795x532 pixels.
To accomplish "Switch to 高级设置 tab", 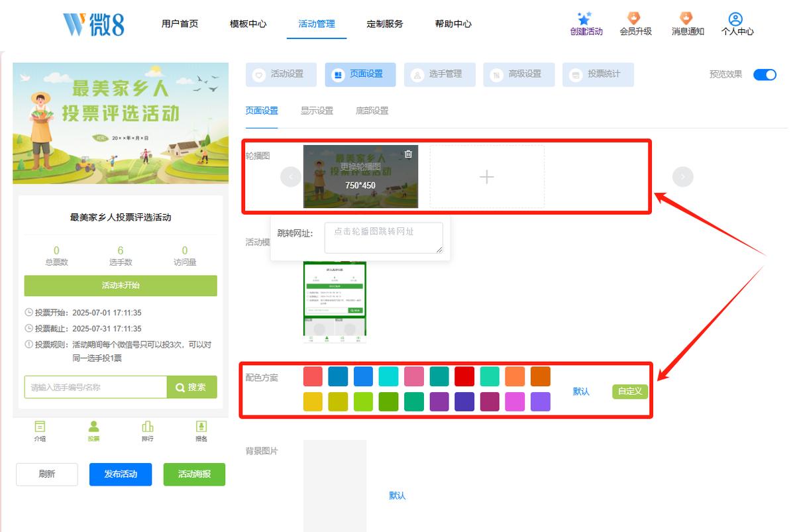I will point(519,75).
